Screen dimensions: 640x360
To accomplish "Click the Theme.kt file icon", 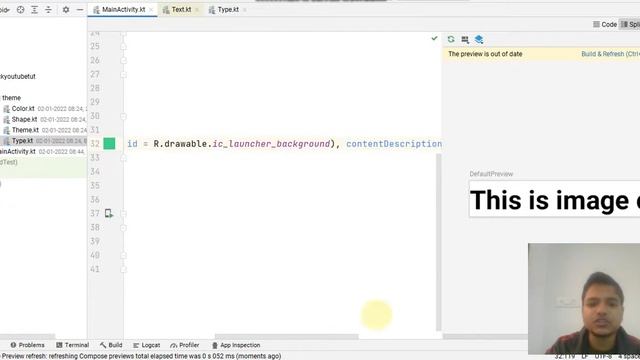I will [7, 130].
